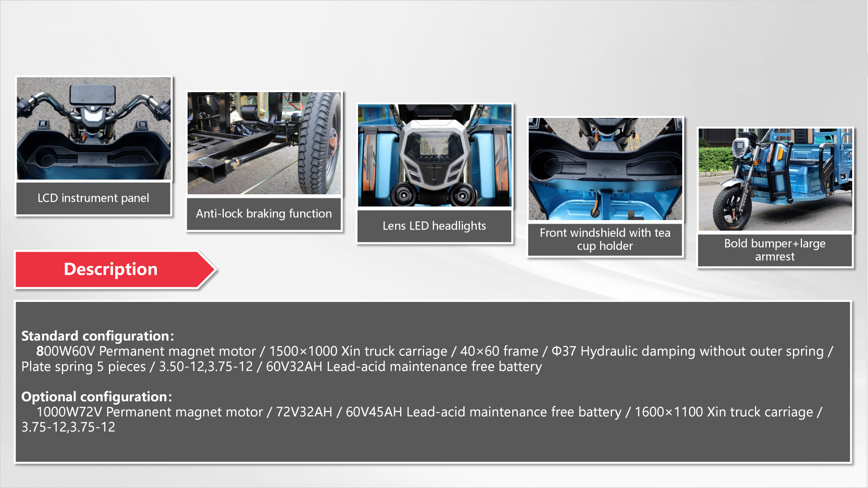Click the 1000W72V Permanent magnet motor text
The height and width of the screenshot is (488, 868).
coord(149,412)
